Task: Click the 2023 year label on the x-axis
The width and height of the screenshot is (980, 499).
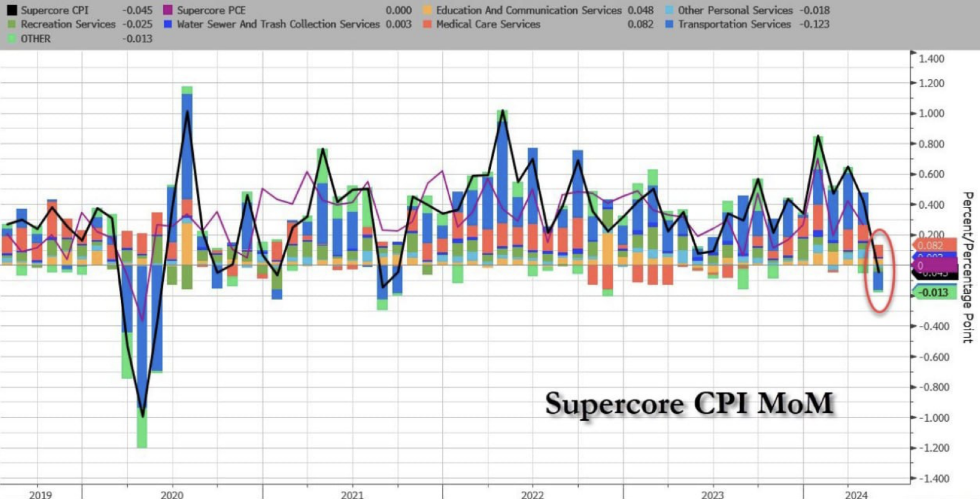Action: click(712, 495)
